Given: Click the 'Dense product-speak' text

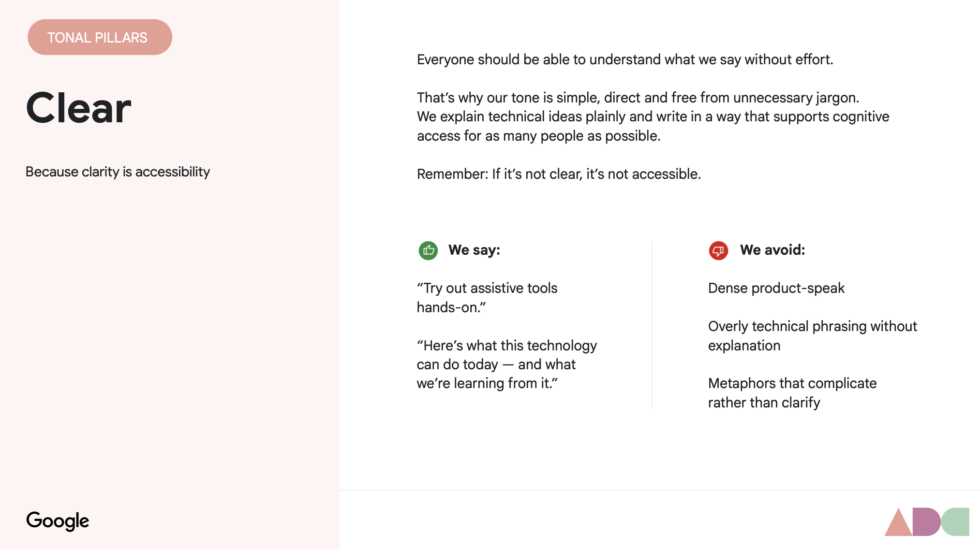Looking at the screenshot, I should point(776,288).
